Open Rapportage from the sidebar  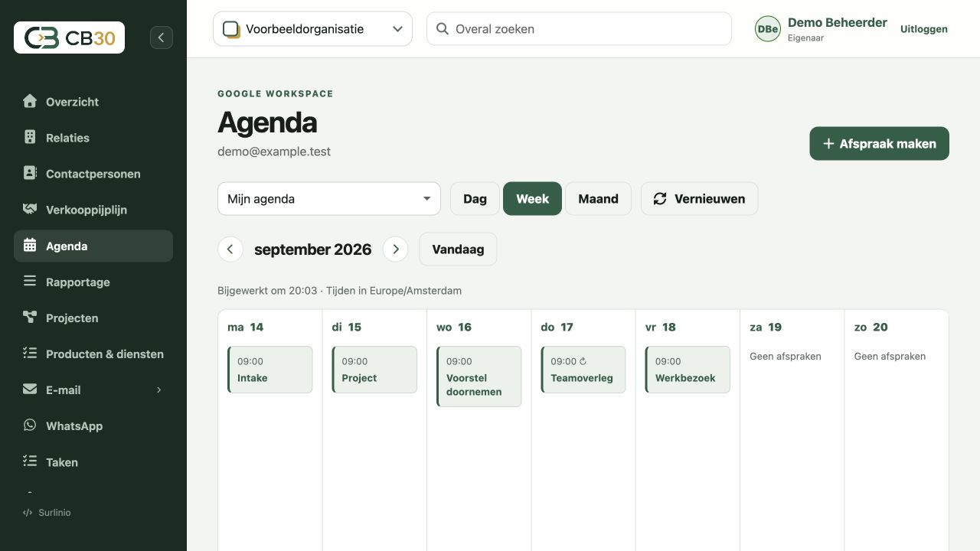point(93,282)
